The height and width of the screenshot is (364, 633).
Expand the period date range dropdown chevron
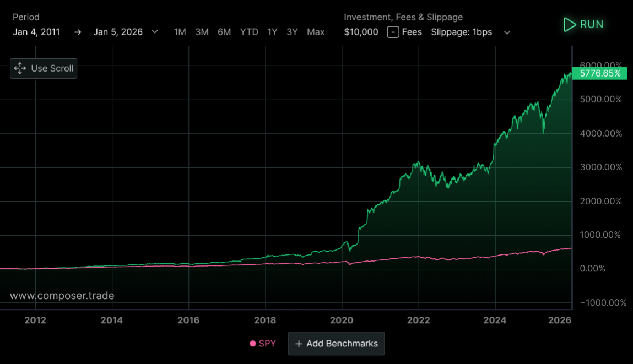(x=155, y=32)
